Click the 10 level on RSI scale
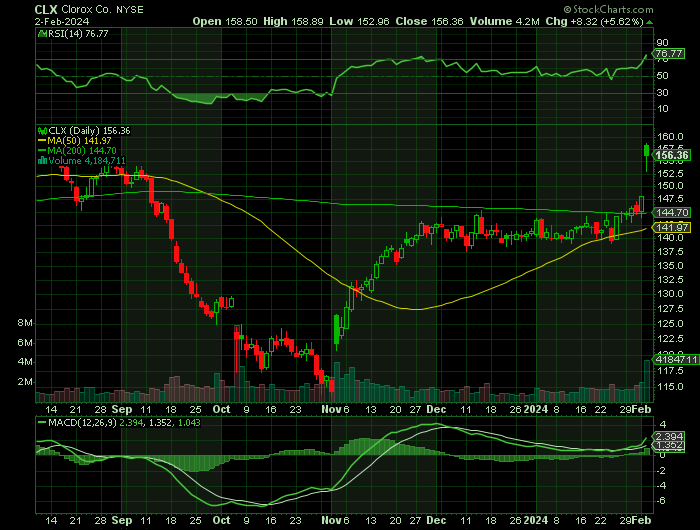 click(662, 109)
